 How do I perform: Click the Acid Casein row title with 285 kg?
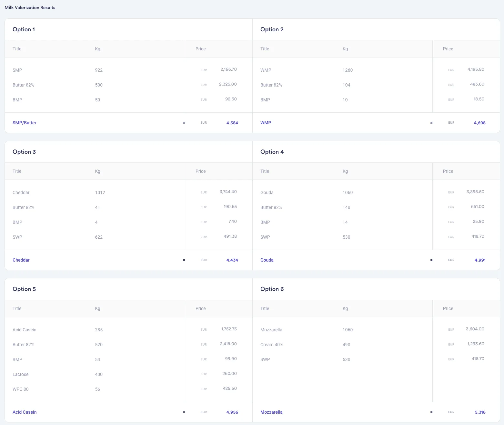point(25,330)
